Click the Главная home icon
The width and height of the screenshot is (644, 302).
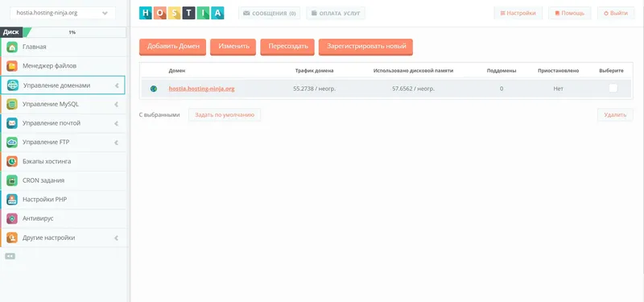12,48
